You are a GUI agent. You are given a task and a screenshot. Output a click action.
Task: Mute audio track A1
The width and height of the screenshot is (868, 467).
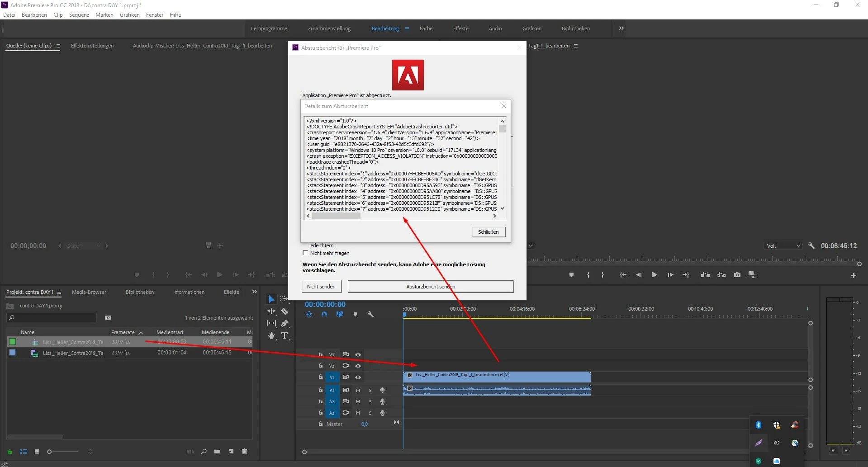tap(358, 390)
